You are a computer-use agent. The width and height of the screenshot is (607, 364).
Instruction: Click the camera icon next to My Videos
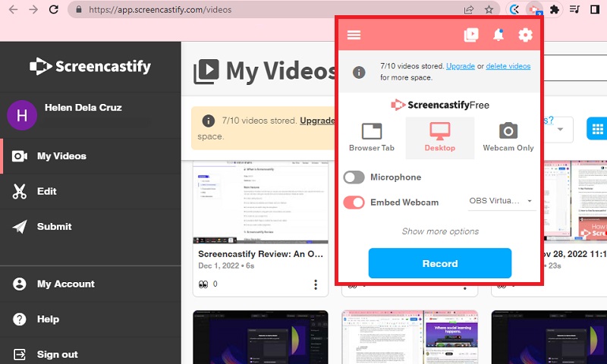click(x=20, y=156)
